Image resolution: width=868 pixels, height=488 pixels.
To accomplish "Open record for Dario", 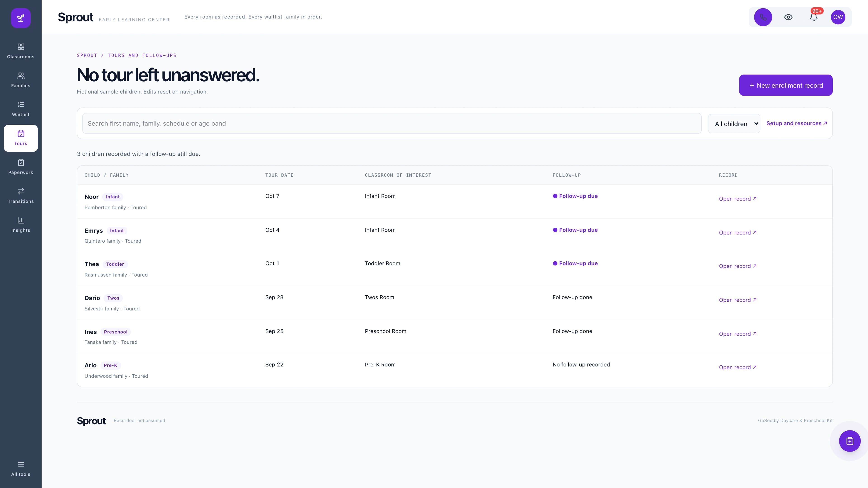I will click(x=738, y=300).
